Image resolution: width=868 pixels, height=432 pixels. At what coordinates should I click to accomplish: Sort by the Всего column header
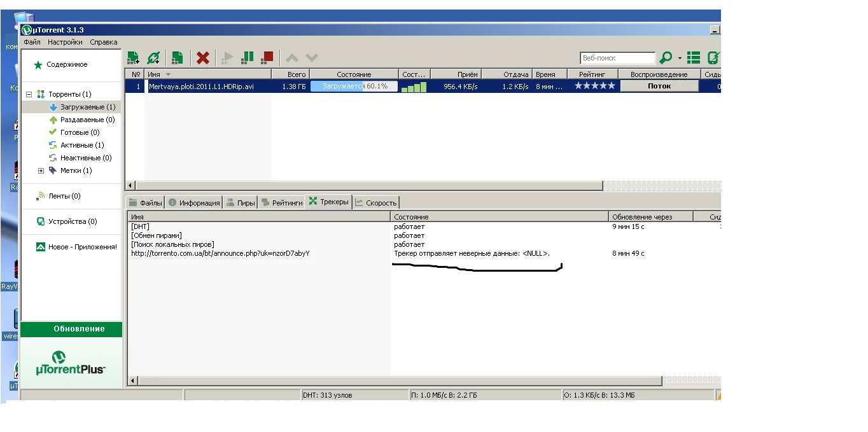tap(291, 74)
